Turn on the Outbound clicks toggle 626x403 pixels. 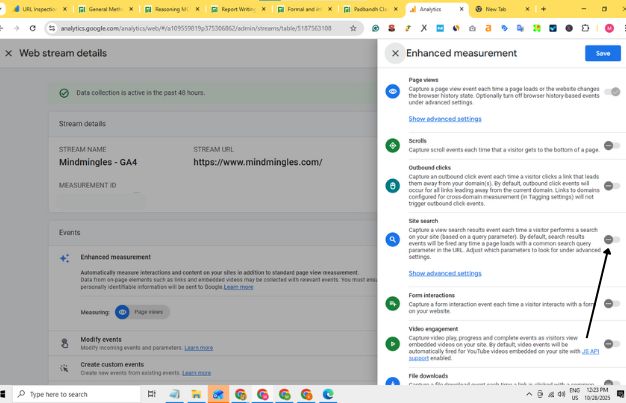[x=611, y=186]
